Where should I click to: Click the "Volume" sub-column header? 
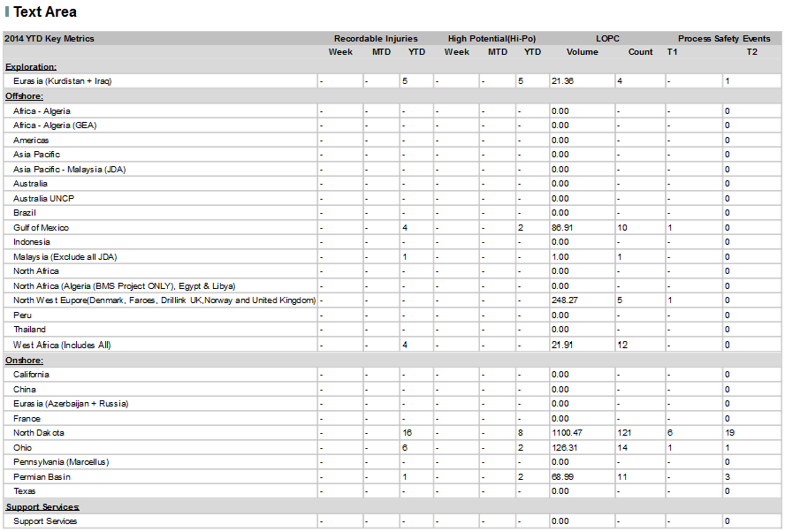(582, 52)
